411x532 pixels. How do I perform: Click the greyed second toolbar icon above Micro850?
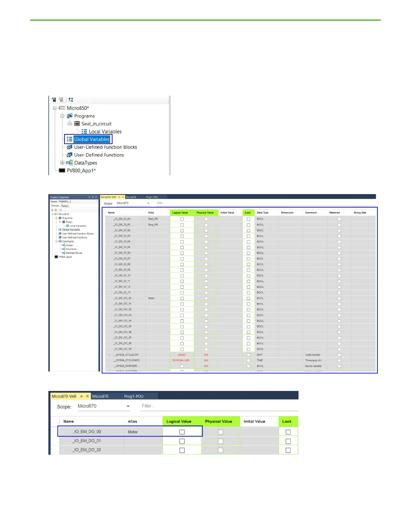(x=61, y=99)
